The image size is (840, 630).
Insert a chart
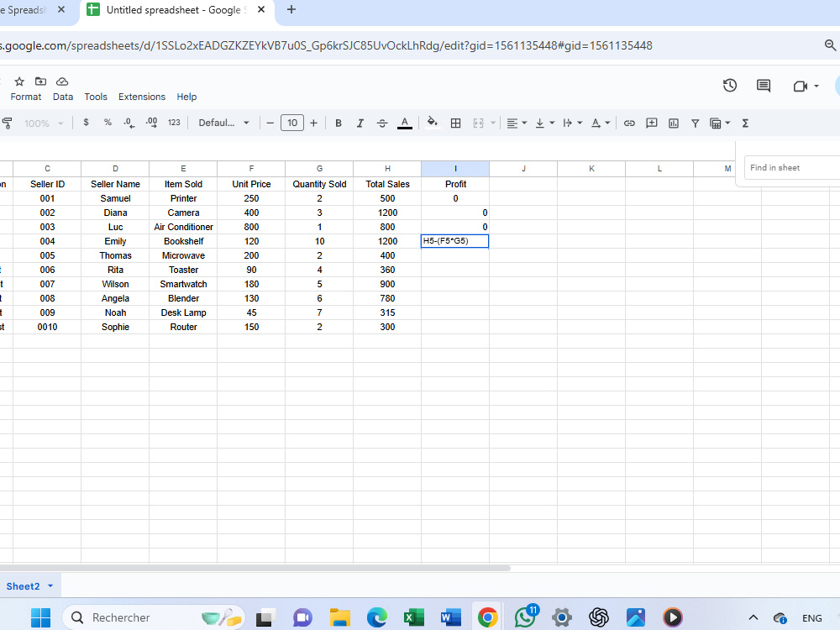pos(674,123)
